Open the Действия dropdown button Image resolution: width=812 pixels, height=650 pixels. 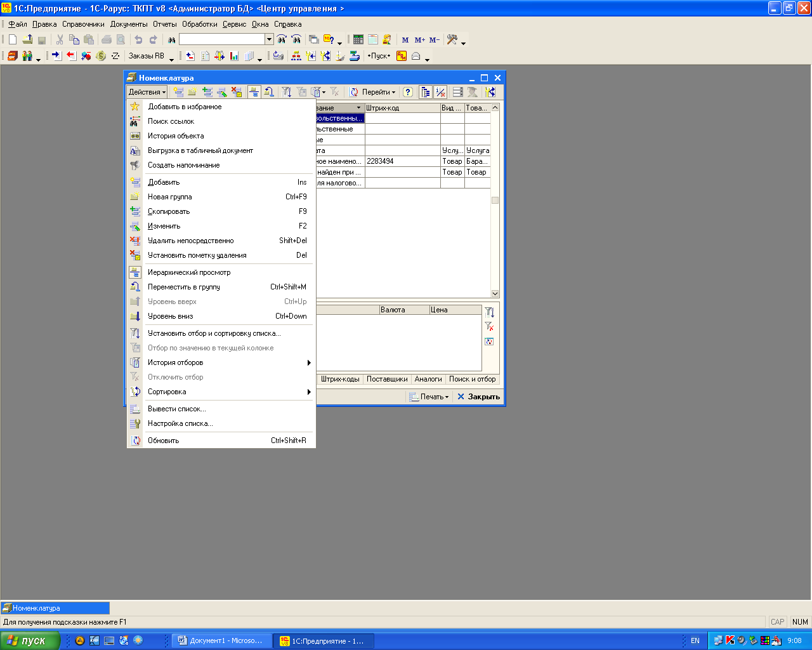pyautogui.click(x=147, y=92)
